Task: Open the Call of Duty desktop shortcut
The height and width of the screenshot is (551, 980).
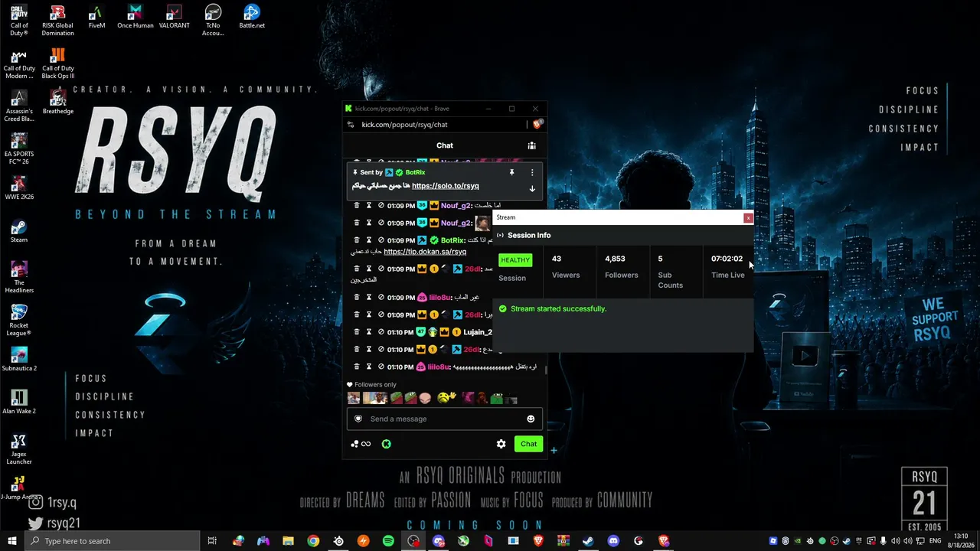Action: coord(19,21)
